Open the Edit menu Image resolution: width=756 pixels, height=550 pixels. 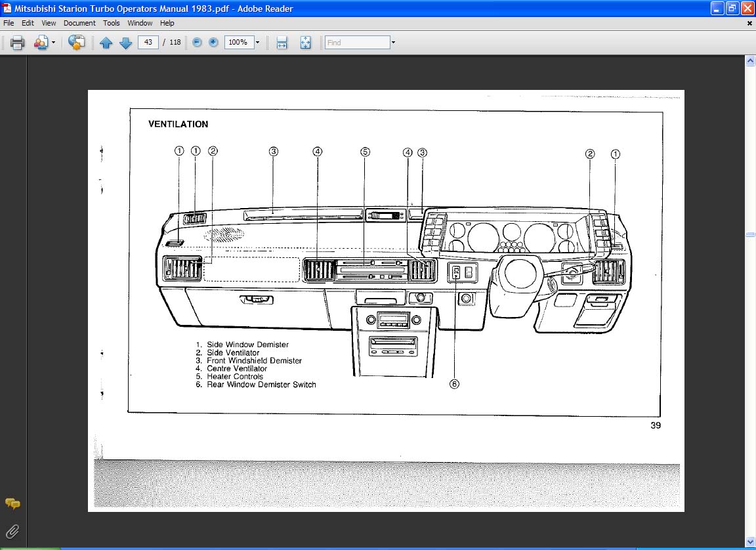28,23
